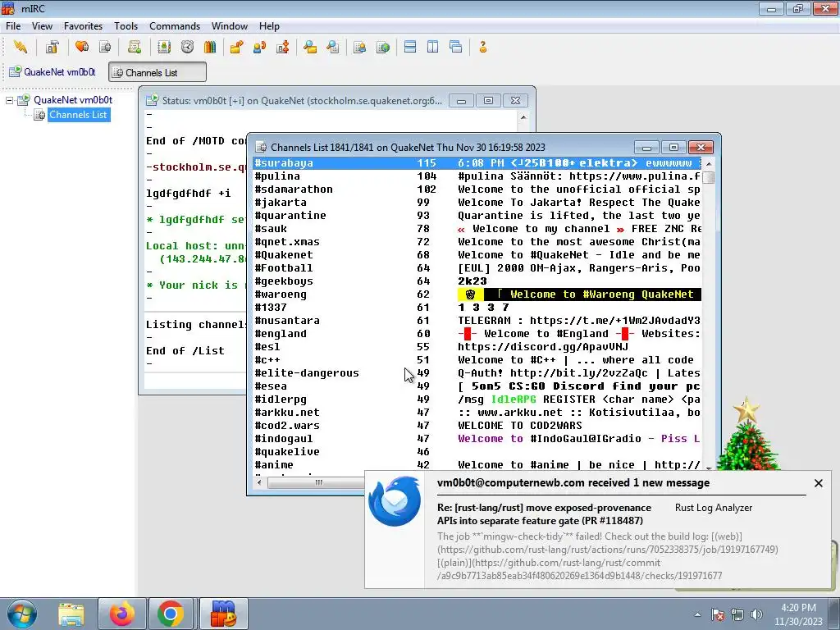Open the Colors books toolbar icon
This screenshot has height=630, width=840.
point(210,47)
